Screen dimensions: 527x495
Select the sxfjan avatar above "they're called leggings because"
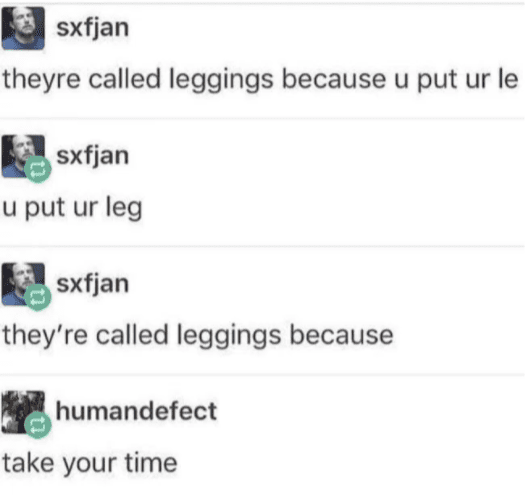click(x=23, y=284)
